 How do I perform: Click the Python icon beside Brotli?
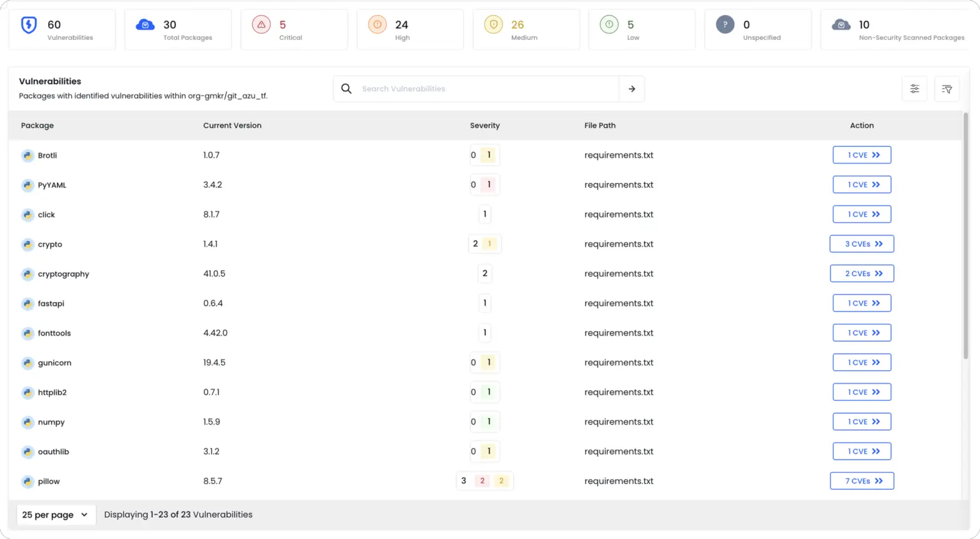[27, 156]
